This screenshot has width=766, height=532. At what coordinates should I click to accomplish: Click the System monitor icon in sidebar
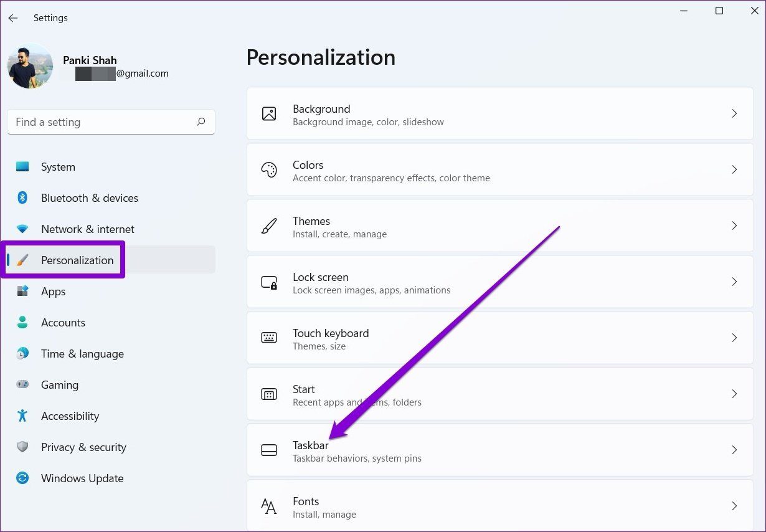[x=22, y=167]
